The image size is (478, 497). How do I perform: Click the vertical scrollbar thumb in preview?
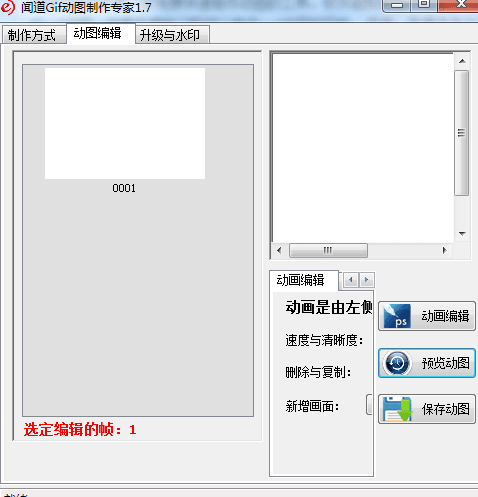coord(462,133)
